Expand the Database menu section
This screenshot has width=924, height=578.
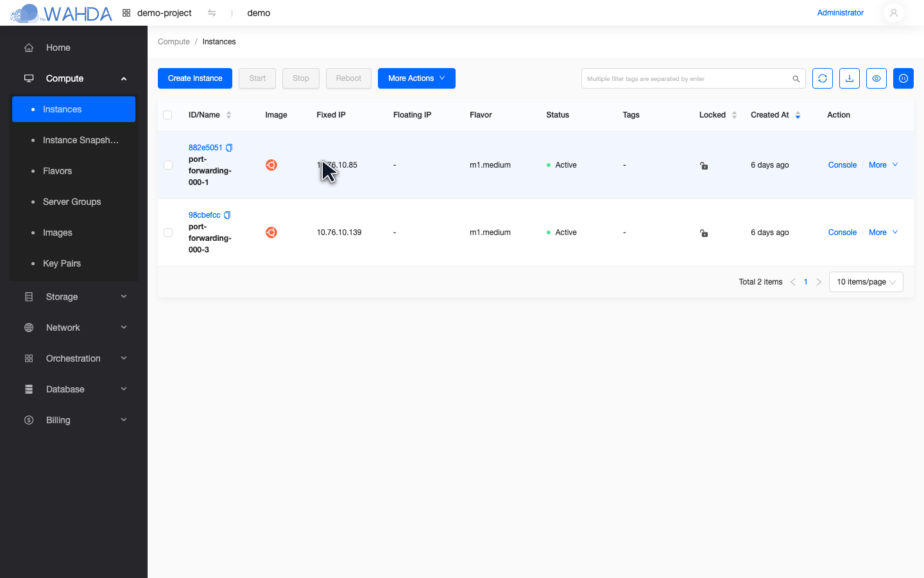click(124, 389)
